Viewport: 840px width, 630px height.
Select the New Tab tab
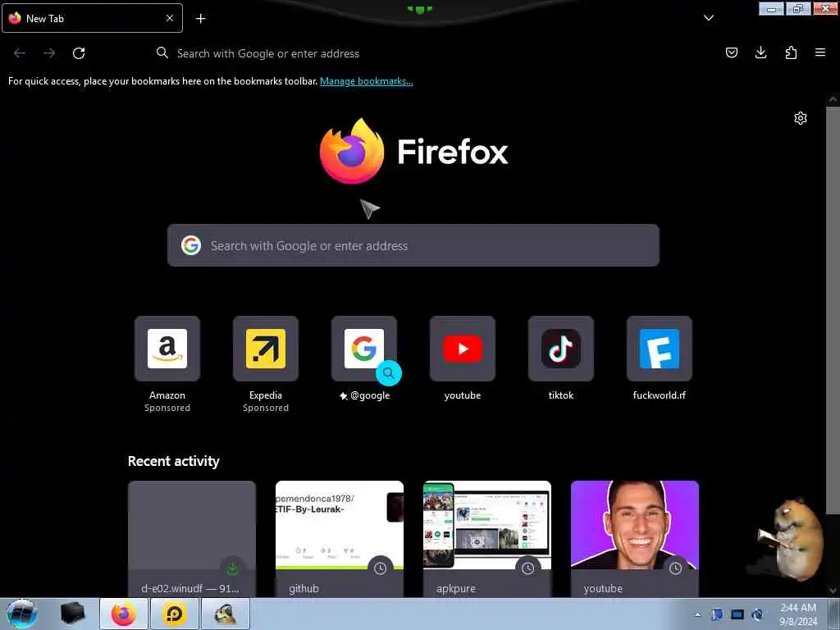tap(92, 18)
